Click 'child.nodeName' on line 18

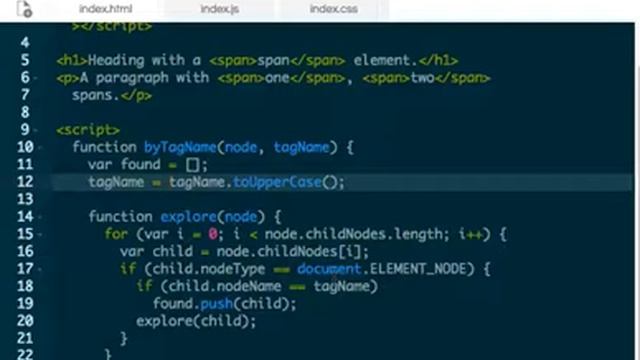[x=225, y=287]
